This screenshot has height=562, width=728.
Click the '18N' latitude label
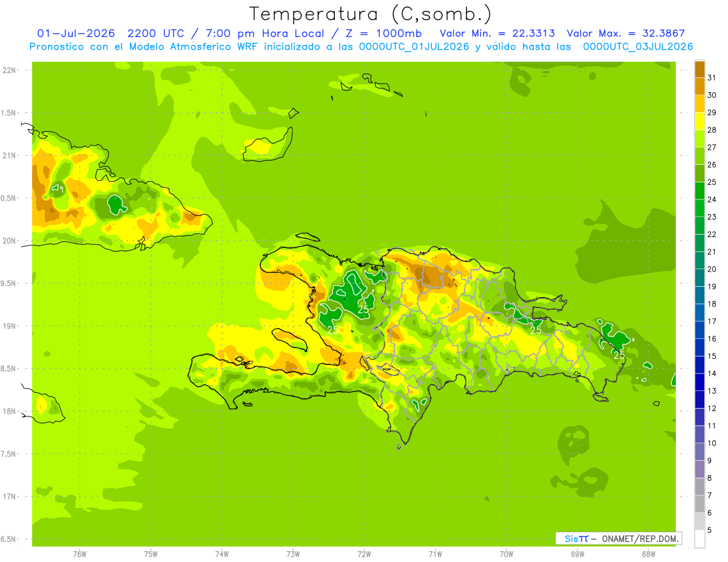[x=9, y=411]
